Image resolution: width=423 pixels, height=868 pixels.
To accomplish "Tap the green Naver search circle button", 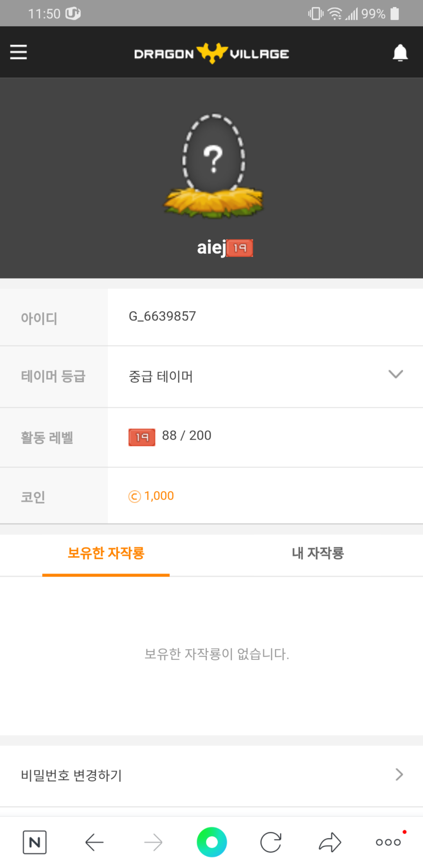I will tap(212, 842).
